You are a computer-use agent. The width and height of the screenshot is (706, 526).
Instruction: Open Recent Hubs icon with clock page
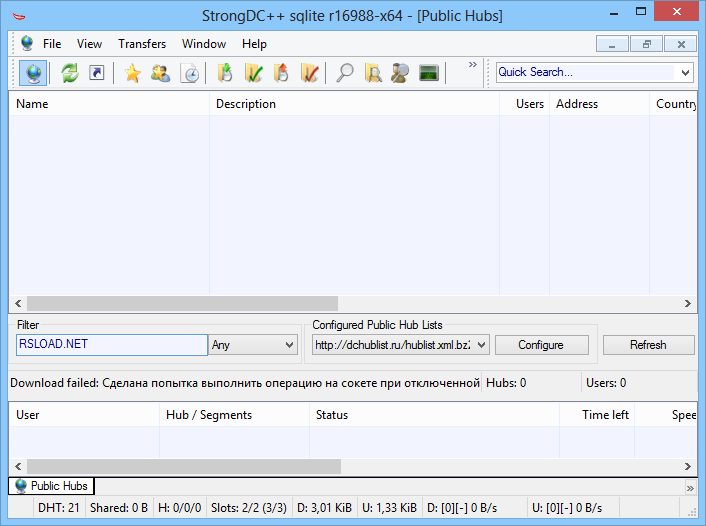point(190,73)
